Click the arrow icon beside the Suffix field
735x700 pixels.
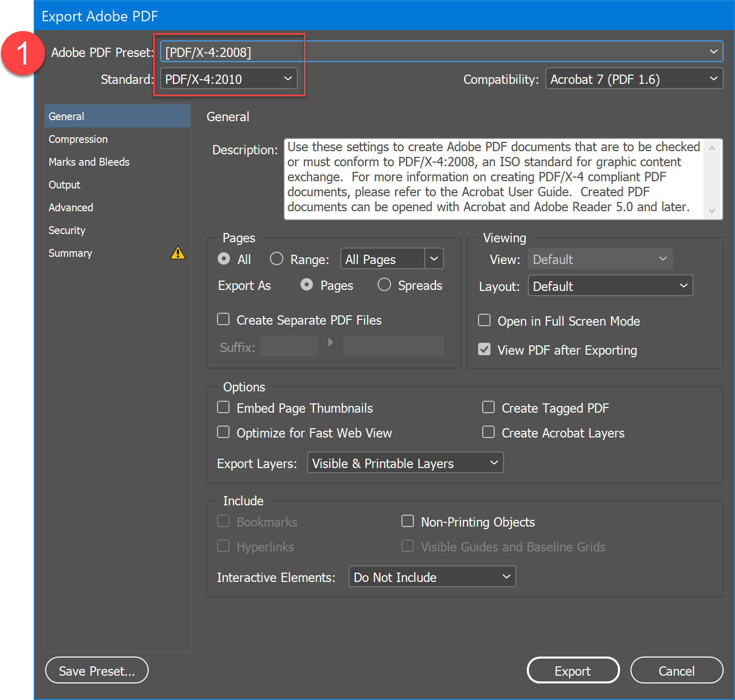330,342
